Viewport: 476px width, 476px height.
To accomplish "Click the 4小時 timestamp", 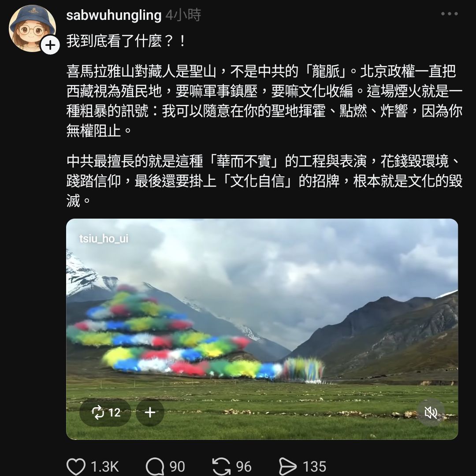I will pyautogui.click(x=183, y=15).
